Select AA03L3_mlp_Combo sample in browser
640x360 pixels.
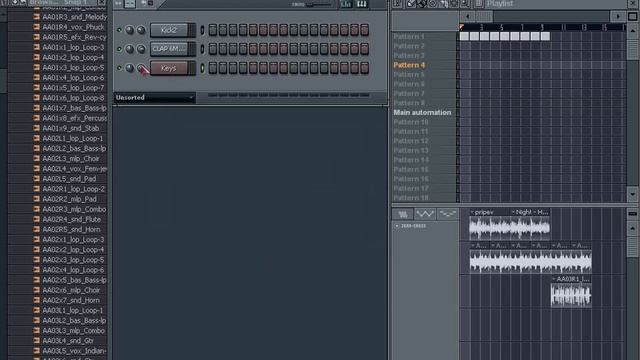click(73, 331)
